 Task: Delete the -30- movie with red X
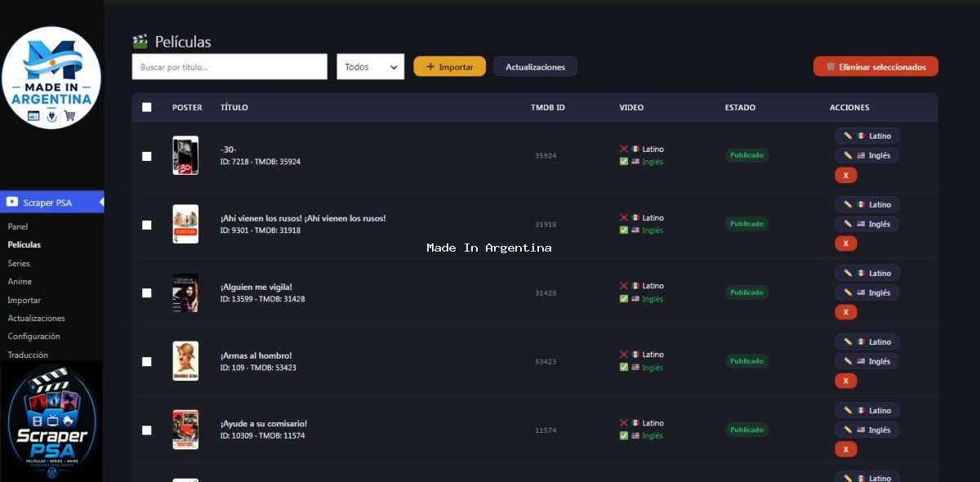tap(845, 175)
